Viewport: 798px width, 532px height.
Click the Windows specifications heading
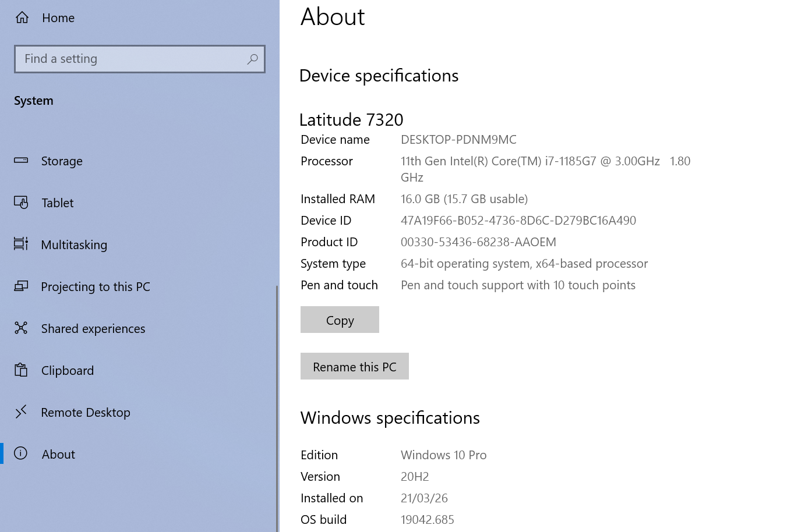pyautogui.click(x=390, y=418)
